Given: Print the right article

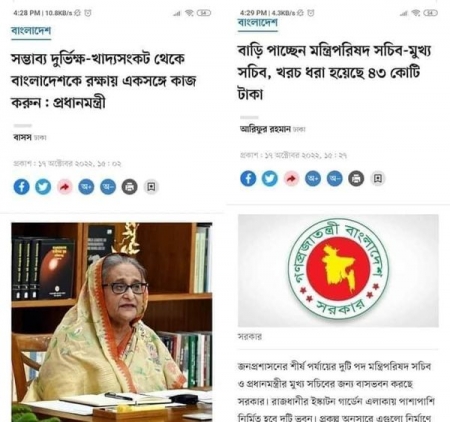Looking at the screenshot, I should 356,179.
